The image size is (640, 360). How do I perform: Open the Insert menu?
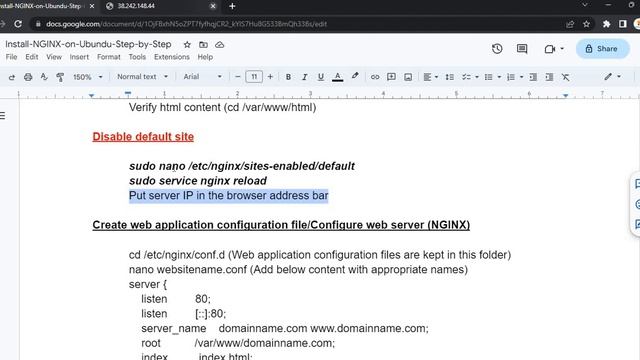tap(79, 57)
